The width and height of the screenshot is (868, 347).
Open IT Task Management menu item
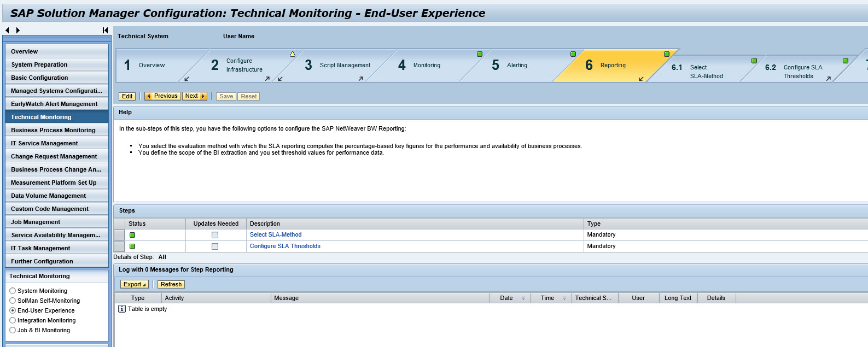(x=57, y=248)
